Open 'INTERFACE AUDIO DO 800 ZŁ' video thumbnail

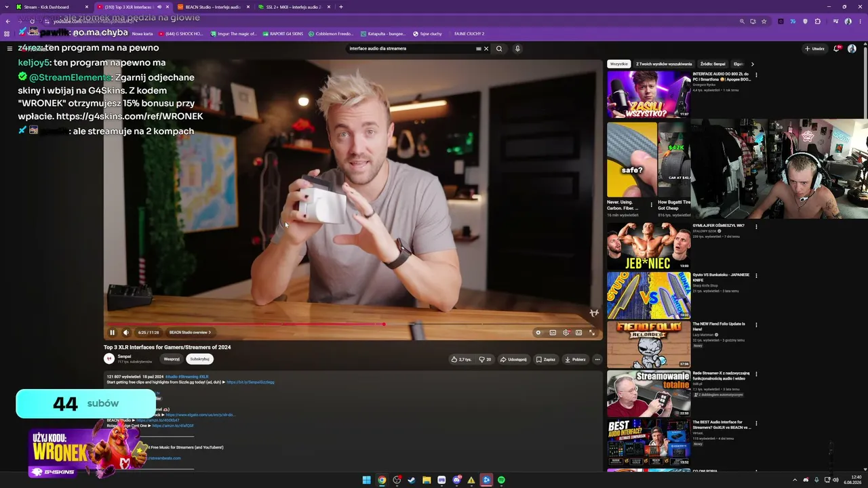coord(649,94)
